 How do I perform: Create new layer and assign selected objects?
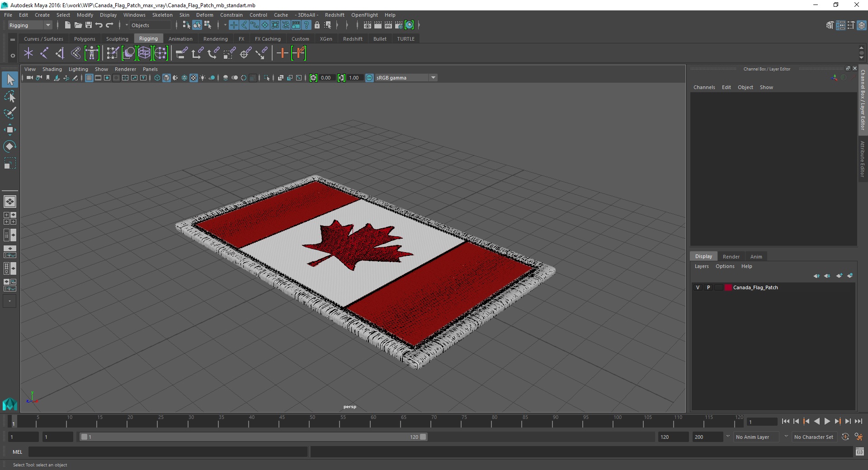click(x=850, y=276)
